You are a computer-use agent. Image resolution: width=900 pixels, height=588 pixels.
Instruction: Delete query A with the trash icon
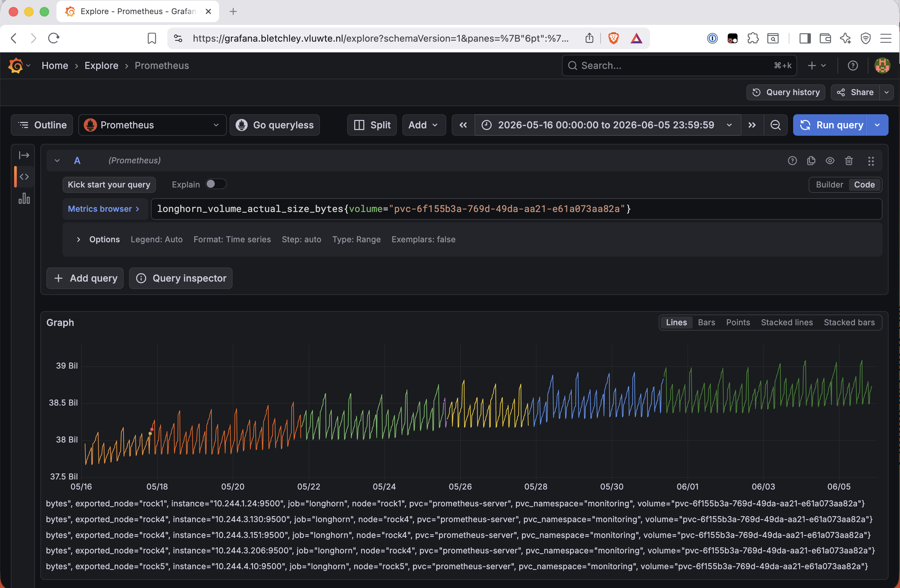click(849, 161)
